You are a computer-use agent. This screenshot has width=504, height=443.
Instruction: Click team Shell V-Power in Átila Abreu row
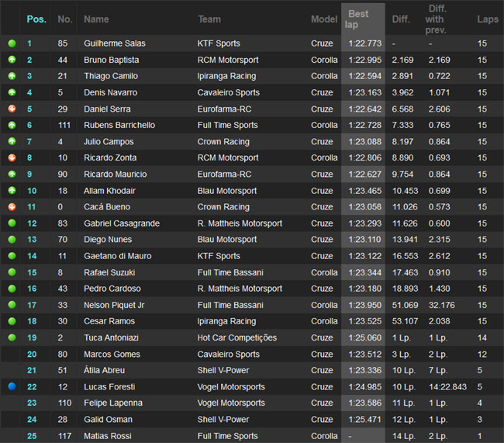point(223,370)
